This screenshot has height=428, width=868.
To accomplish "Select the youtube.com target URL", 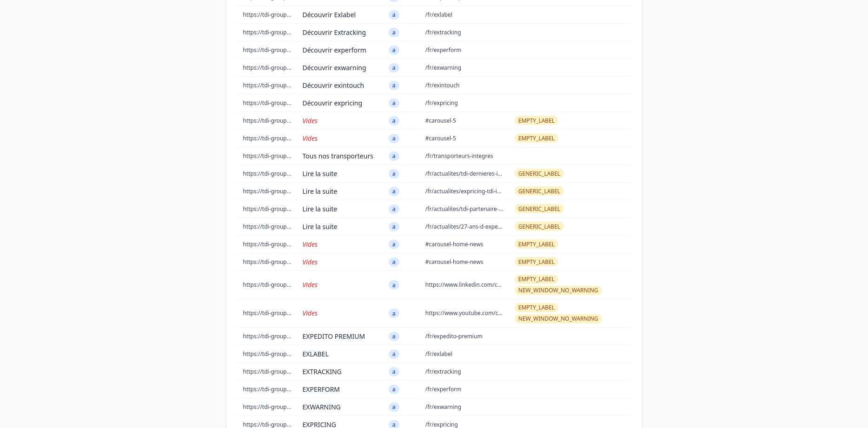I will click(464, 313).
